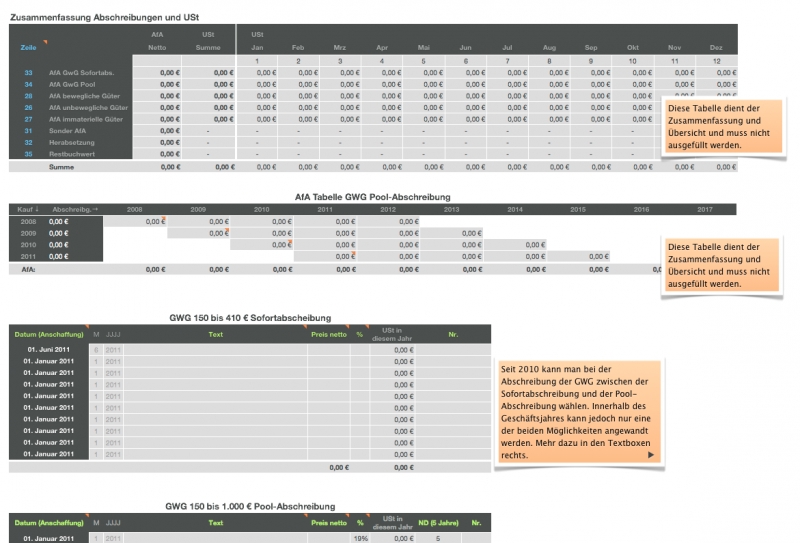The width and height of the screenshot is (800, 543).
Task: Click the Nr. column header of the Sofortabschreibung table
Action: (452, 333)
